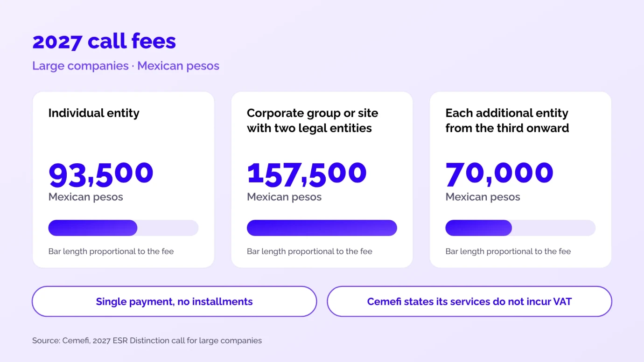Click the additional entity fee progress bar
Viewport: 644px width, 362px height.
pos(520,228)
